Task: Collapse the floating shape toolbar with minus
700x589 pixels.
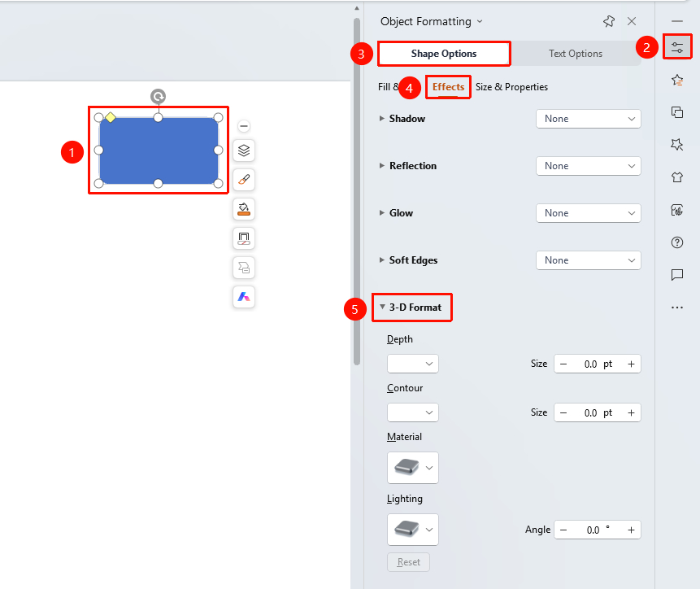Action: [244, 126]
